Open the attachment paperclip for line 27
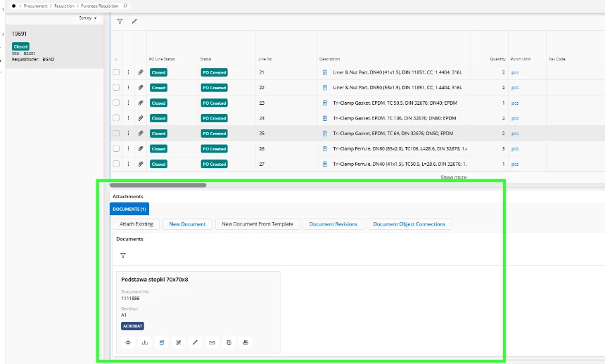This screenshot has height=364, width=605. [141, 164]
